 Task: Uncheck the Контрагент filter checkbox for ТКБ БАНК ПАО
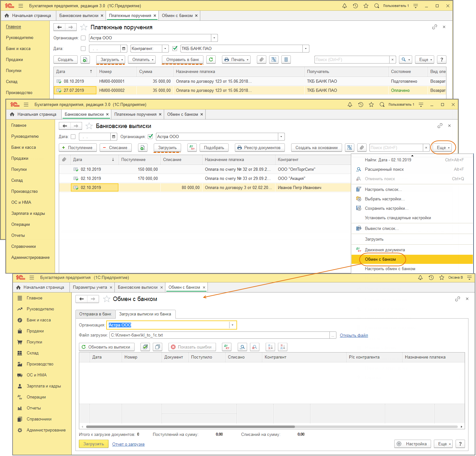pyautogui.click(x=175, y=48)
